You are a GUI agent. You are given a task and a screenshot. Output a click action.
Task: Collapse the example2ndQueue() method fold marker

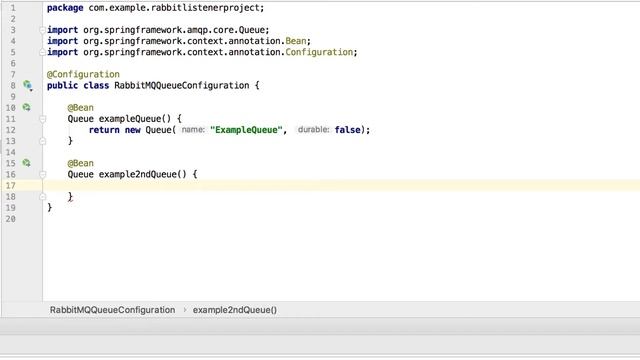tap(42, 174)
